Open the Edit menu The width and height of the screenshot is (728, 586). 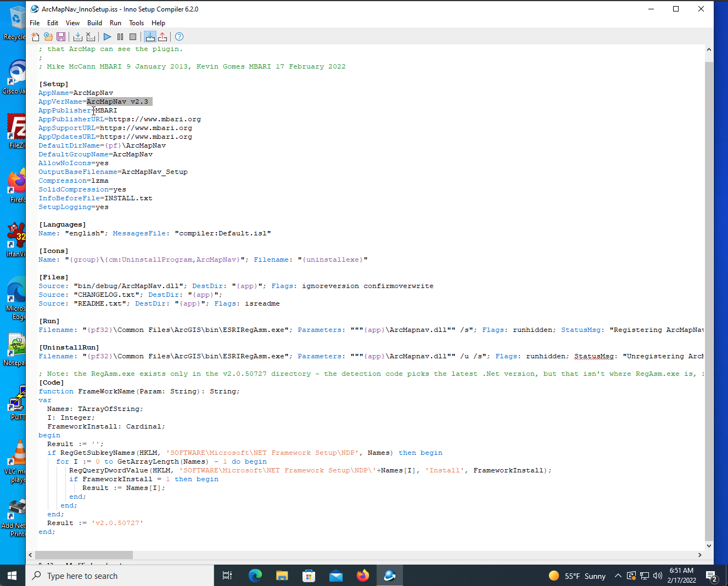[53, 23]
